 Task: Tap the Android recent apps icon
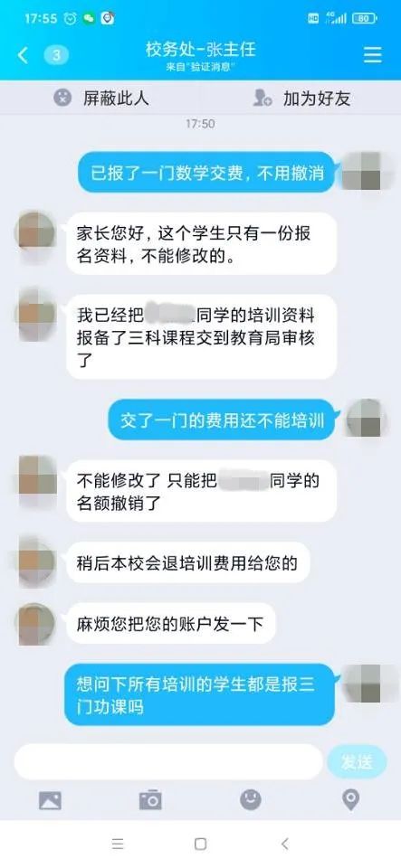(x=118, y=844)
